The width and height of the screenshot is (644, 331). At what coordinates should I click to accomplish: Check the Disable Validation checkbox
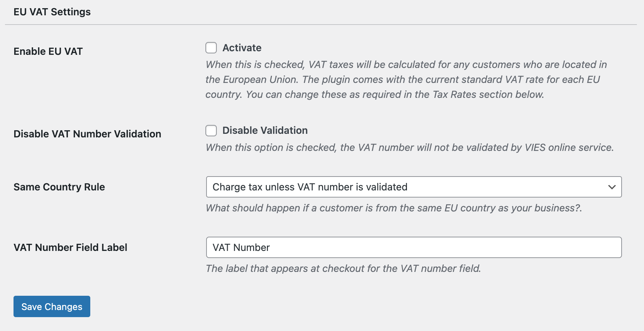[x=211, y=130]
